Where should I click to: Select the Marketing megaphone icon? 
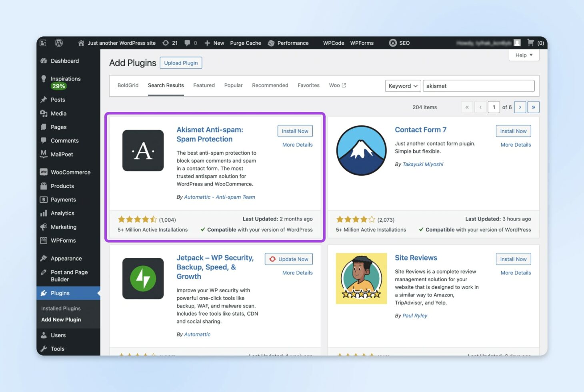44,227
